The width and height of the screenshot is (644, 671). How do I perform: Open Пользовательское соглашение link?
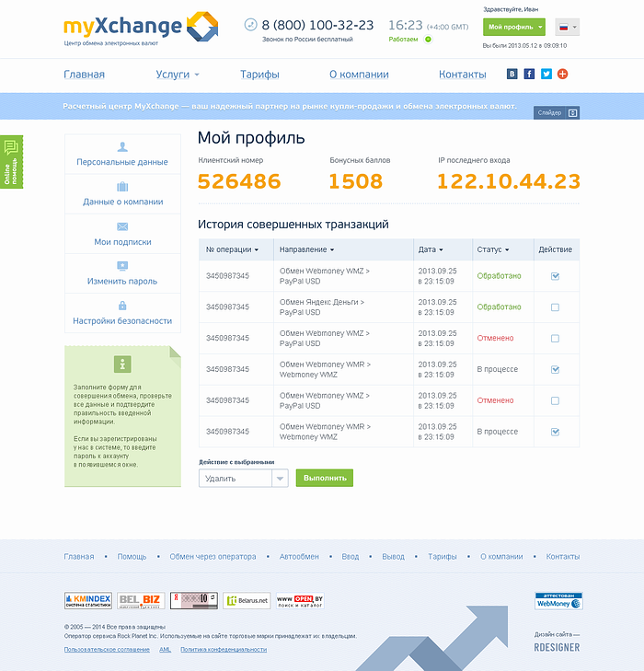(x=107, y=650)
